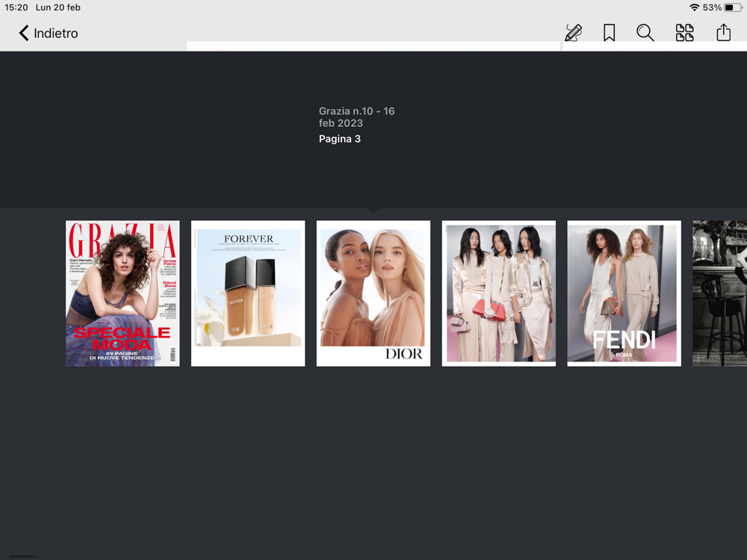Screen dimensions: 747x560
Task: Open the pencil annotation tool
Action: (573, 33)
